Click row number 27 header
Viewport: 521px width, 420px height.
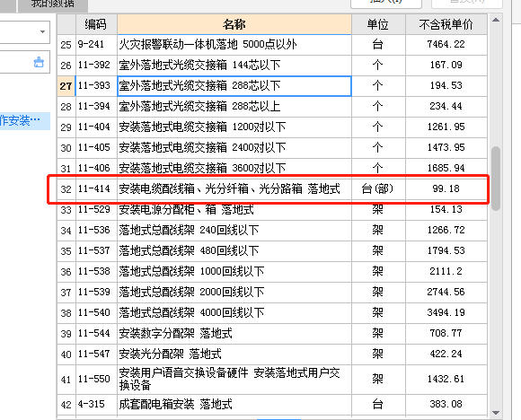pyautogui.click(x=66, y=86)
